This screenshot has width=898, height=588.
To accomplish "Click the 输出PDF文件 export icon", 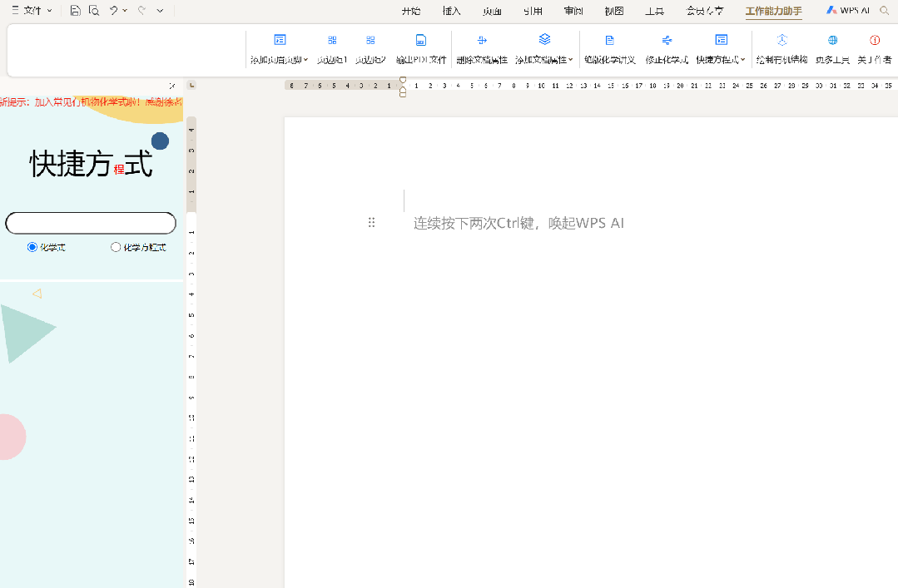I will click(x=421, y=41).
